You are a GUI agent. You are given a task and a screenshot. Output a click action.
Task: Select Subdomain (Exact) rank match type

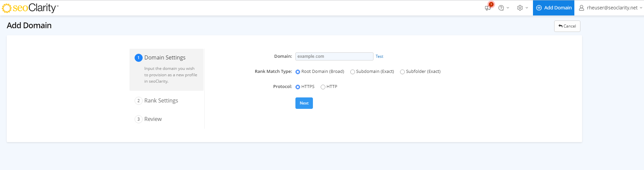pos(353,72)
